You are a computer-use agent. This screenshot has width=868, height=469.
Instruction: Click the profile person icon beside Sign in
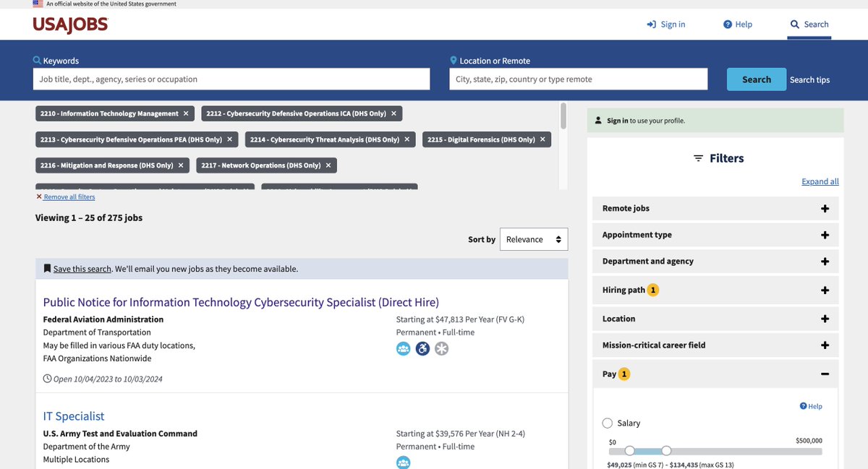pos(598,121)
